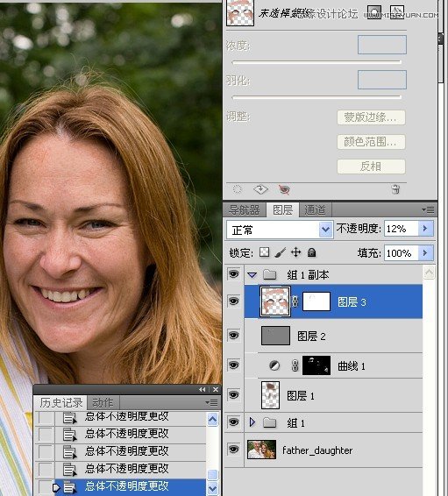Collapse the history panel with double-arrow icon
The height and width of the screenshot is (496, 448).
tap(203, 389)
